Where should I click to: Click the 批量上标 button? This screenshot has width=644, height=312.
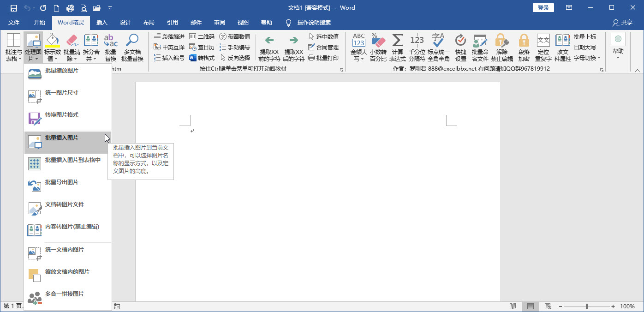[585, 36]
